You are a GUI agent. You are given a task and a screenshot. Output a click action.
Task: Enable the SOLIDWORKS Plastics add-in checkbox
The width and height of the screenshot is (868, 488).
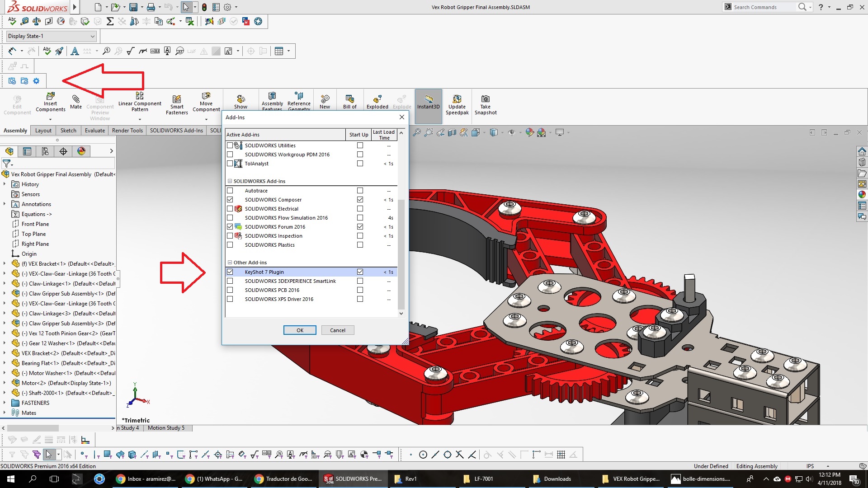click(230, 245)
